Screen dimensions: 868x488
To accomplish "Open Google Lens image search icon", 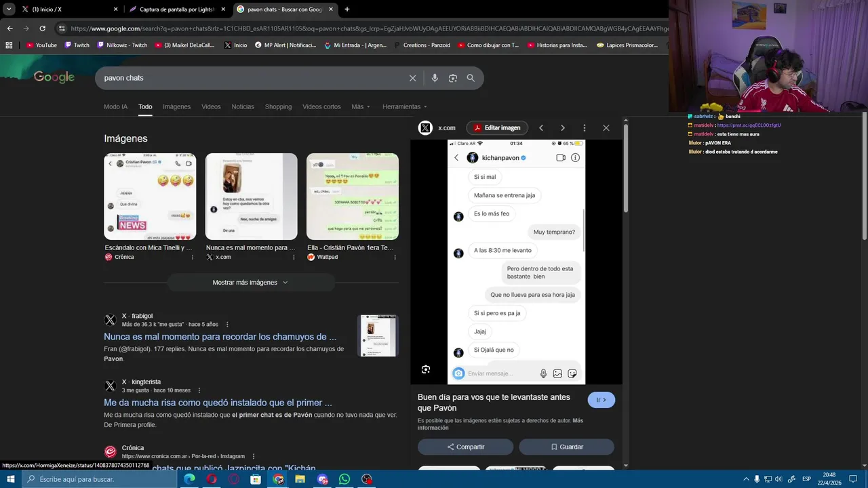I will tap(453, 78).
